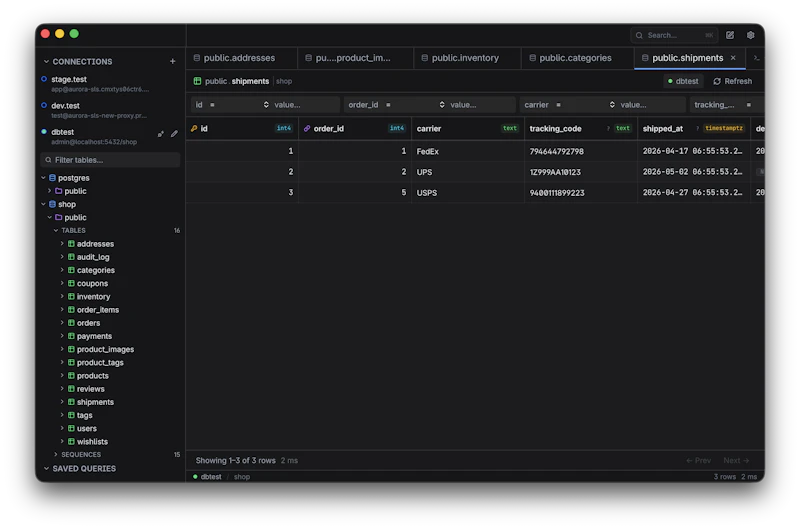Switch to public.inventory tab

(467, 58)
